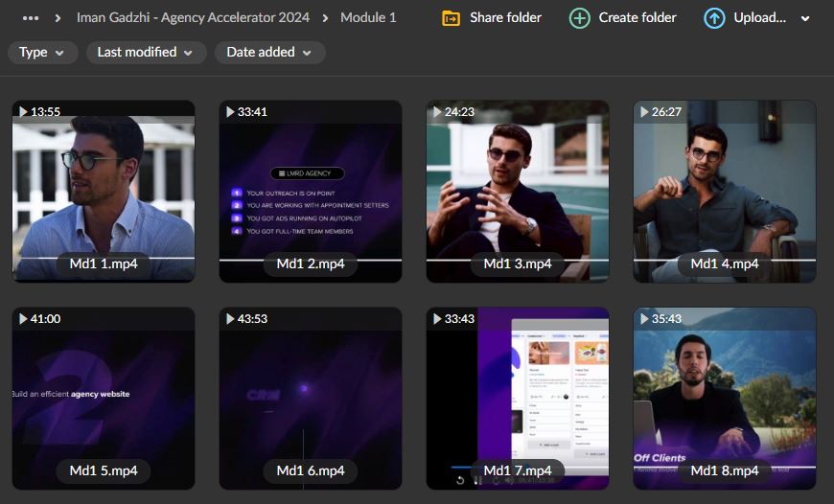Click the play icon showing 33:43

pos(437,318)
